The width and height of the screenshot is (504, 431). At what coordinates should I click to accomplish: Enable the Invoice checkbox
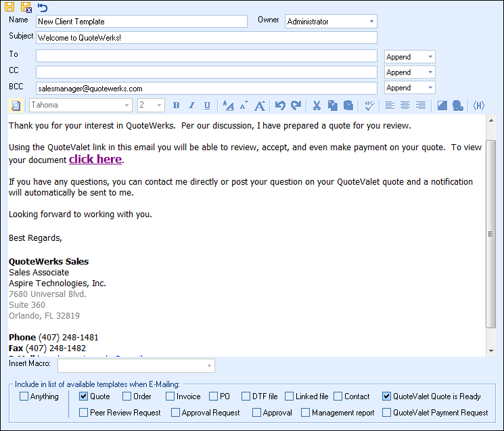[170, 396]
